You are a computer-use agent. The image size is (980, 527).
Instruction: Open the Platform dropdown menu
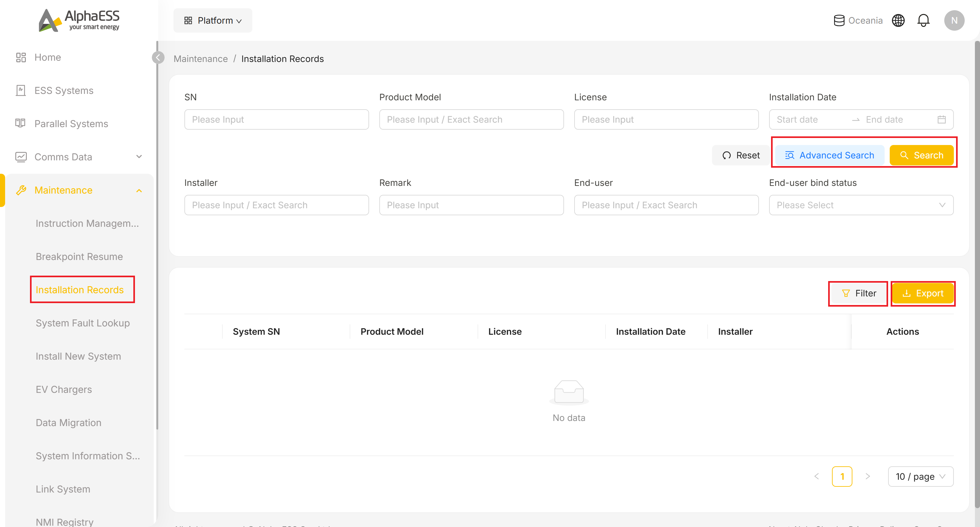pyautogui.click(x=213, y=20)
